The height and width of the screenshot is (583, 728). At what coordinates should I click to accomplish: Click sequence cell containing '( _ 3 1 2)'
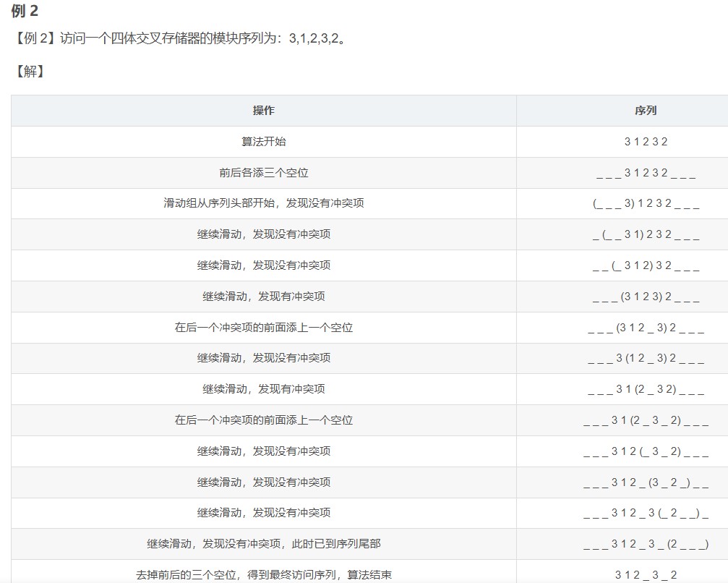tap(645, 265)
